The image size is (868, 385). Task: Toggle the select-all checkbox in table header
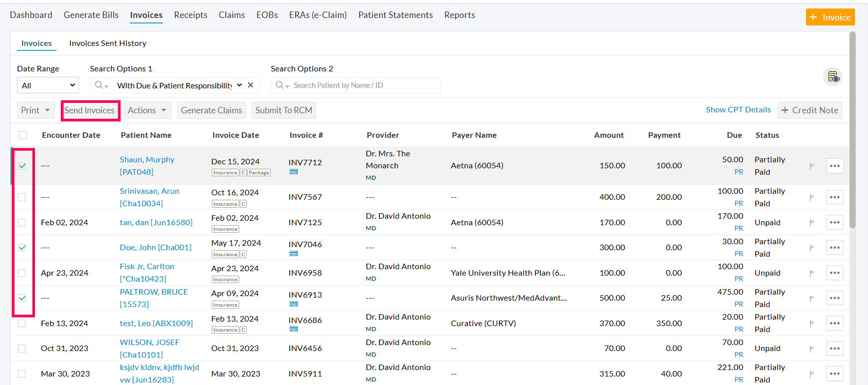23,135
